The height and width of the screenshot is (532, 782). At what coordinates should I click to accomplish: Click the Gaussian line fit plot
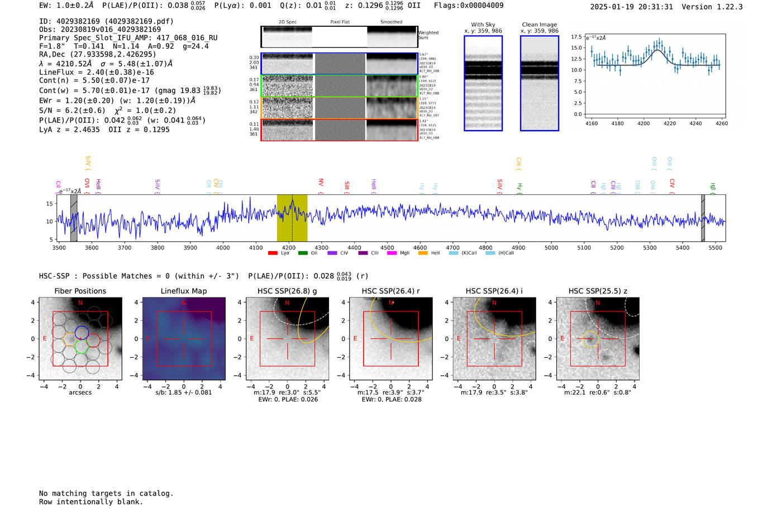point(655,76)
